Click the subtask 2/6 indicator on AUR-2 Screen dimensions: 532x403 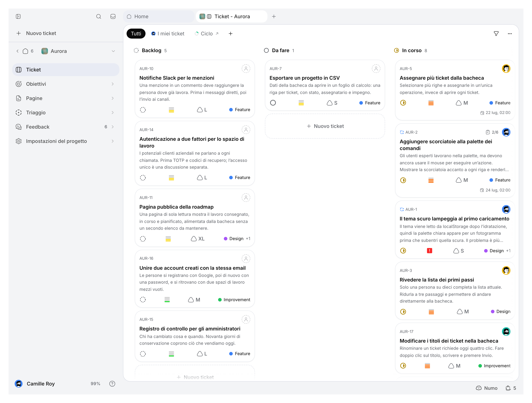pos(492,132)
